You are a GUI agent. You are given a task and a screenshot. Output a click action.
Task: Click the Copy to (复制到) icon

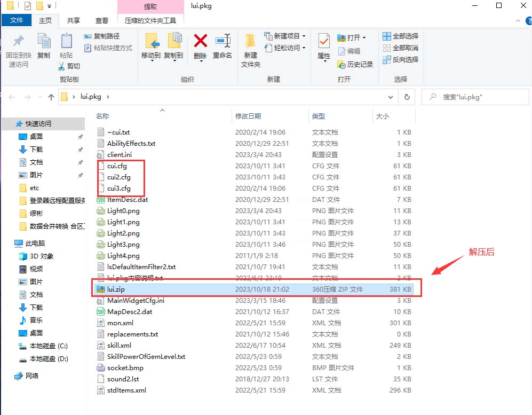tap(174, 41)
